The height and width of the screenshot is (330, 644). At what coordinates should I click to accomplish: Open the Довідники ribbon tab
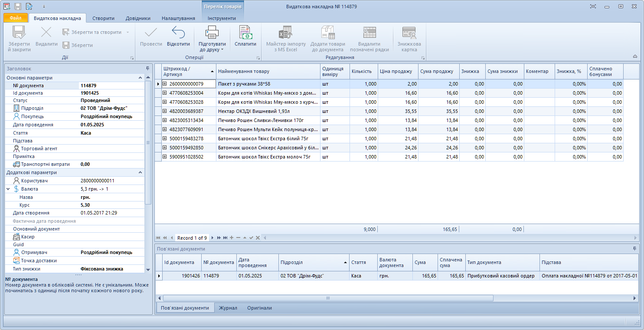[x=138, y=18]
